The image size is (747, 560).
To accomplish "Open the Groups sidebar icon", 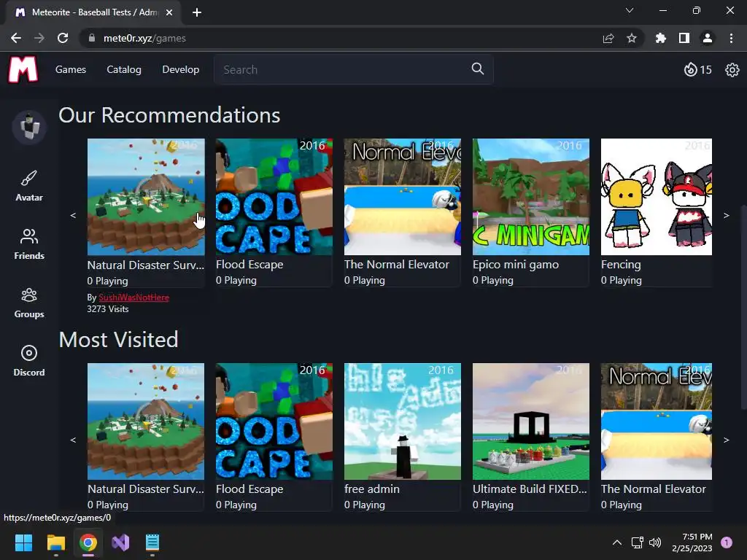I will coord(29,303).
